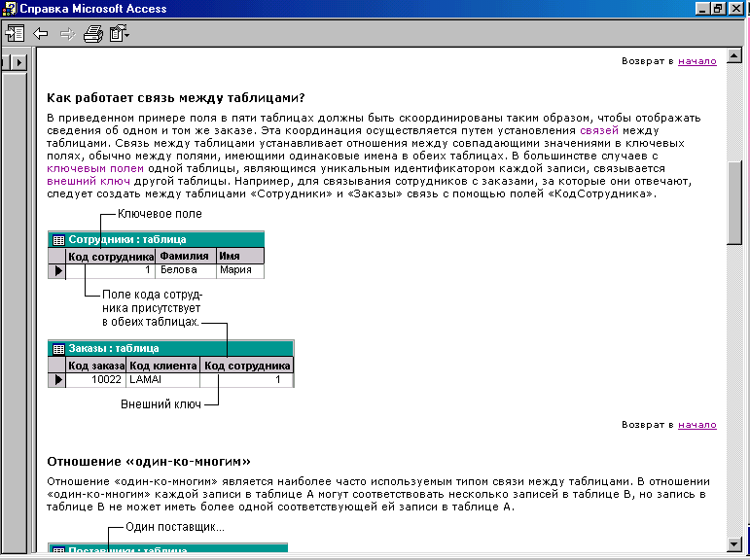Screen dimensions: 750x560
Task: Close the Справка Microsoft Access window
Action: point(736,9)
